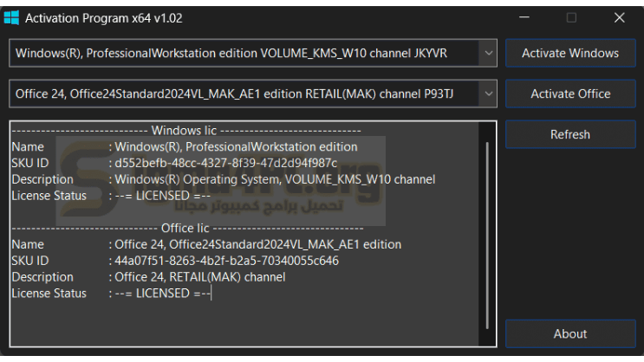Click the Windows lic section header
The width and height of the screenshot is (644, 362).
tap(186, 131)
